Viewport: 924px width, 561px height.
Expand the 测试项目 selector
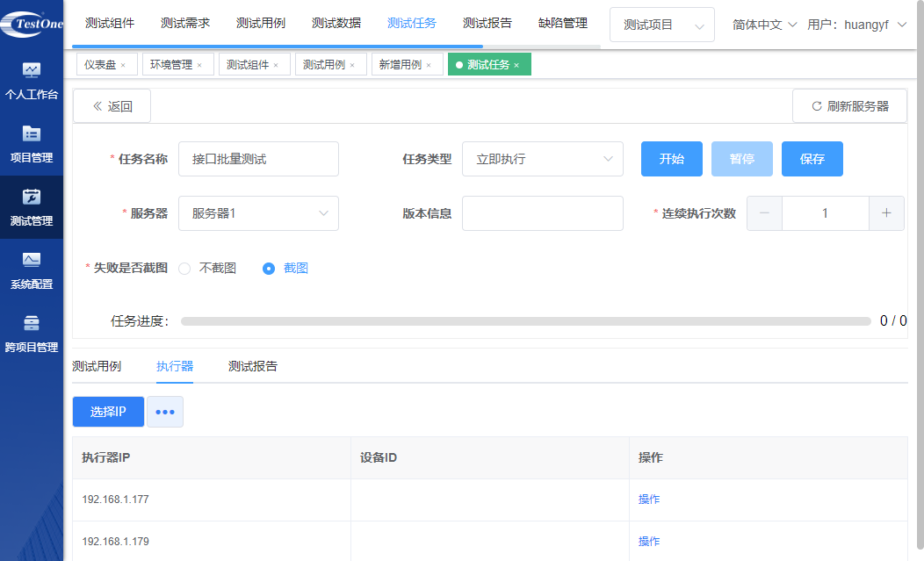tap(661, 25)
